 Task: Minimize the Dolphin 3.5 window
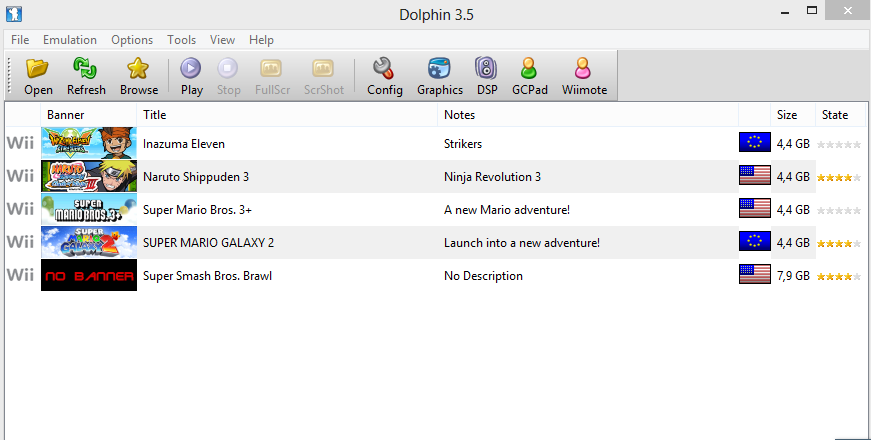[785, 12]
